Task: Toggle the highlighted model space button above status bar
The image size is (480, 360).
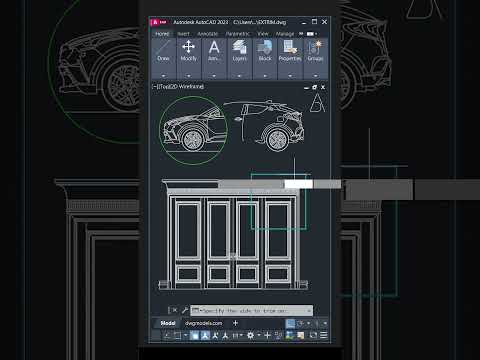Action: tap(290, 323)
